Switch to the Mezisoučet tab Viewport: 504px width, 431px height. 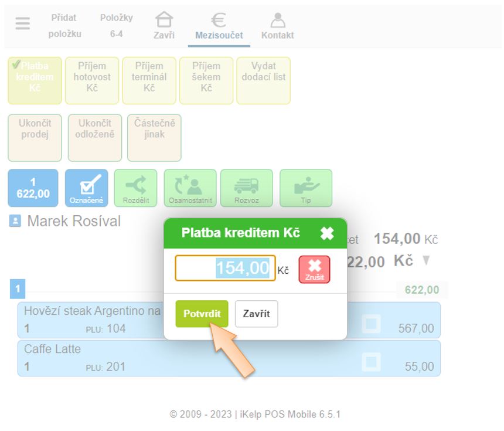(x=219, y=26)
